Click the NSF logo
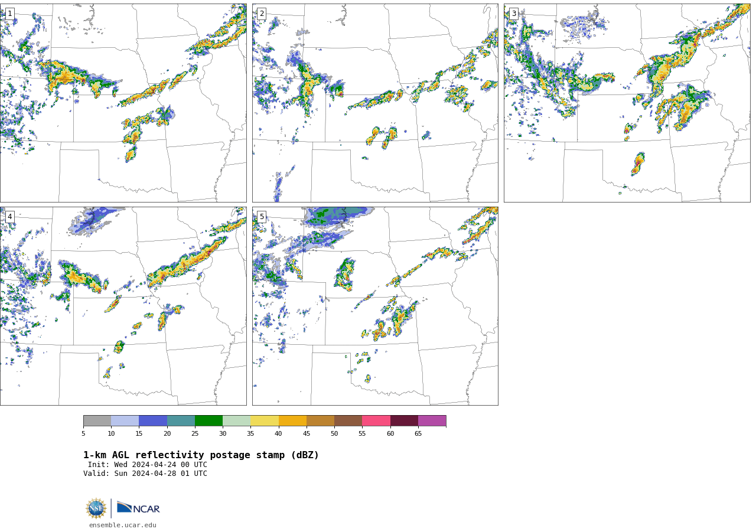This screenshot has width=756, height=532. [x=96, y=508]
